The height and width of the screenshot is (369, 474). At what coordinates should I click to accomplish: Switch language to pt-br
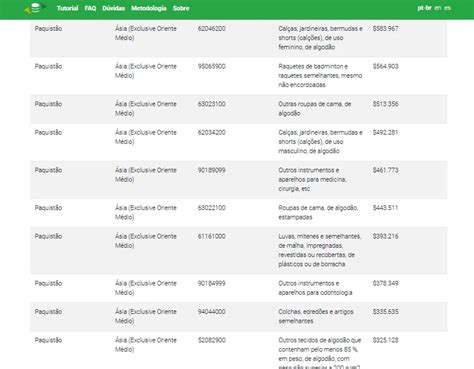point(424,8)
